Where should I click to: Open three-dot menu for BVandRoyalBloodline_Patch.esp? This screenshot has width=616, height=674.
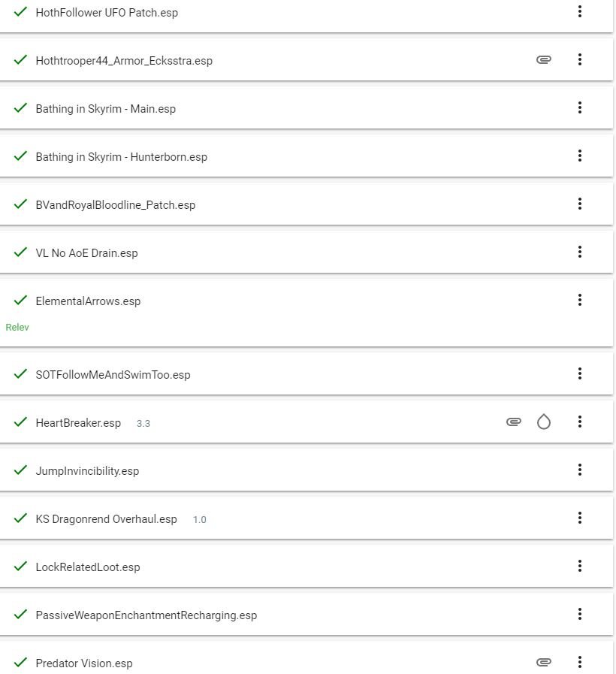coord(579,204)
